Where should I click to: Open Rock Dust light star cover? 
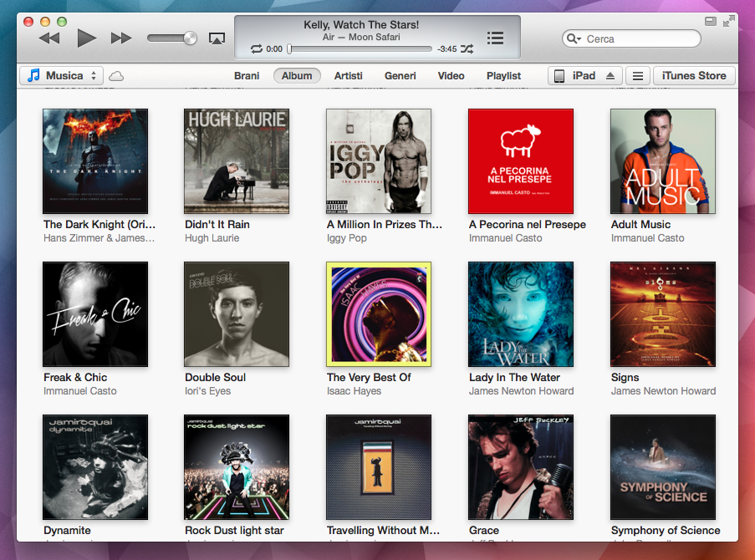tap(237, 467)
